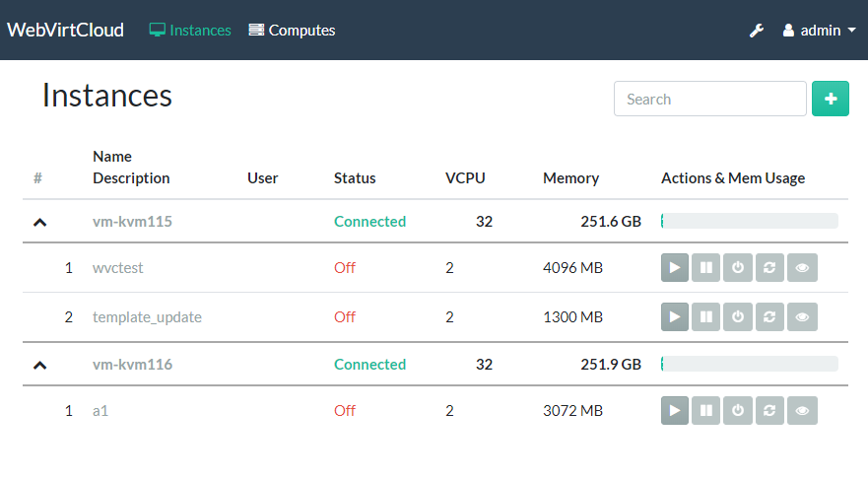Viewport: 868px width, 481px height.
Task: Click into the Search input field
Action: click(709, 99)
